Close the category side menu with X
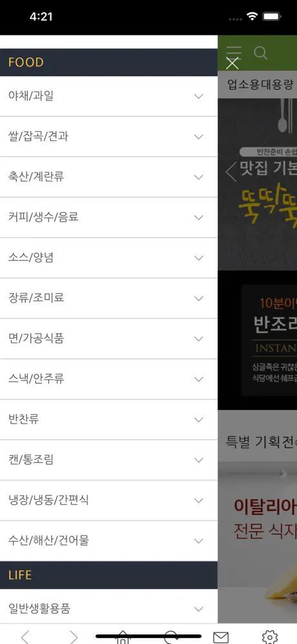The width and height of the screenshot is (297, 644). [x=232, y=63]
